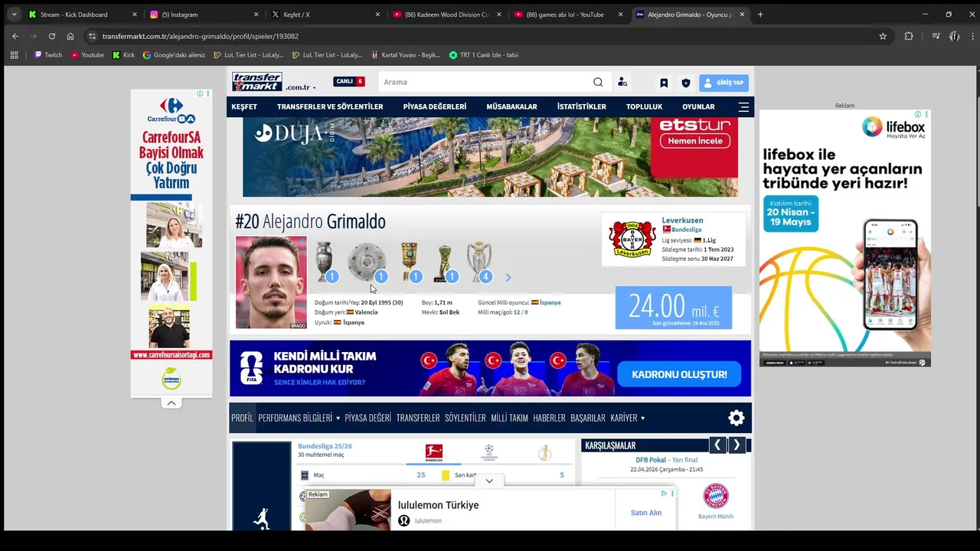Switch to Haberler tab
The image size is (980, 551).
click(x=549, y=418)
